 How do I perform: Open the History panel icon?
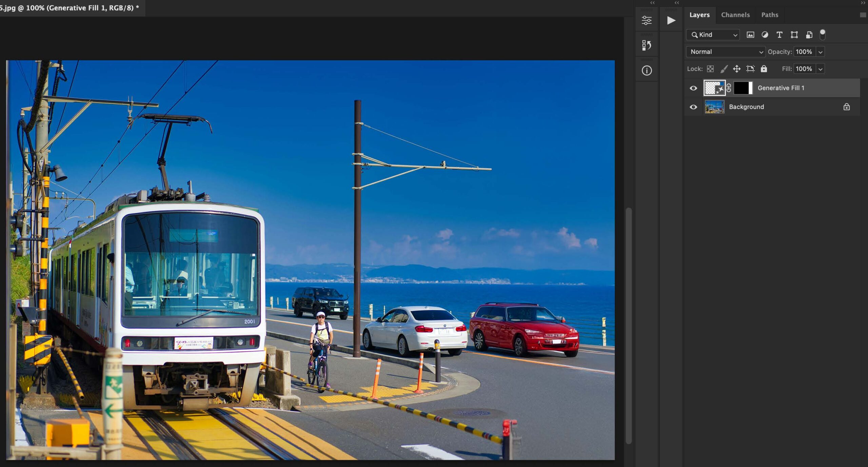(647, 45)
